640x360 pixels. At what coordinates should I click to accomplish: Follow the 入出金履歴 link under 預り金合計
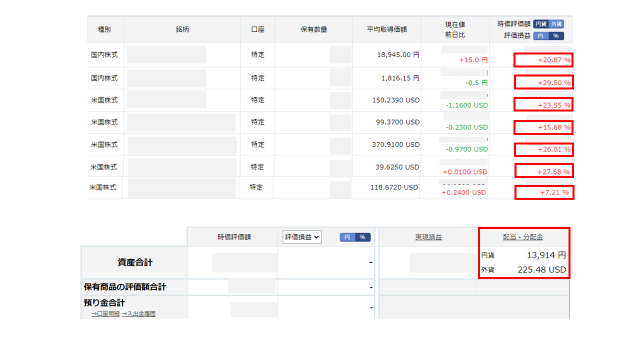click(138, 313)
